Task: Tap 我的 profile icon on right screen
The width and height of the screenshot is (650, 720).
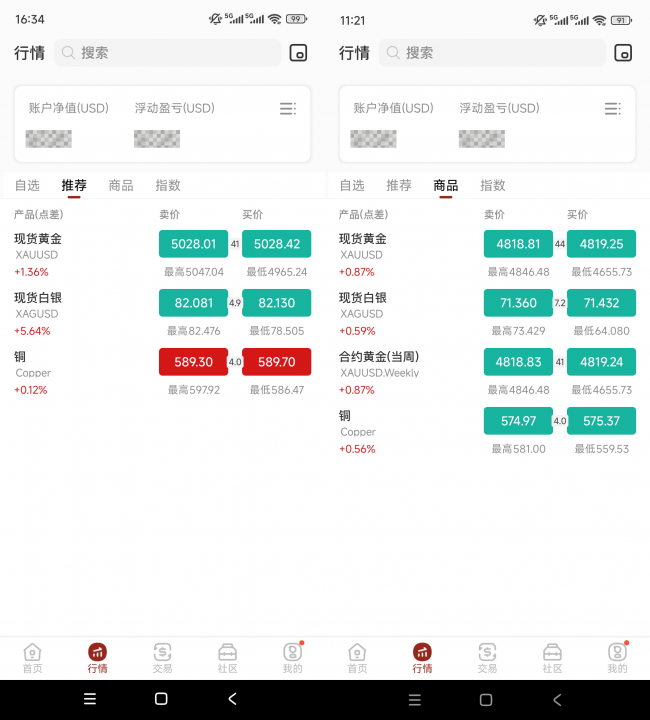Action: (617, 657)
